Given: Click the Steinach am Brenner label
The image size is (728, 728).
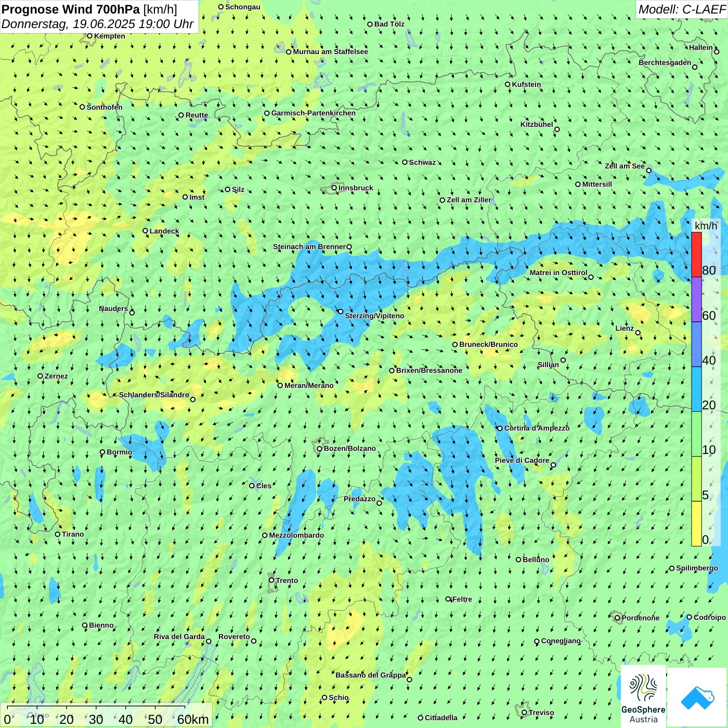Looking at the screenshot, I should (309, 246).
